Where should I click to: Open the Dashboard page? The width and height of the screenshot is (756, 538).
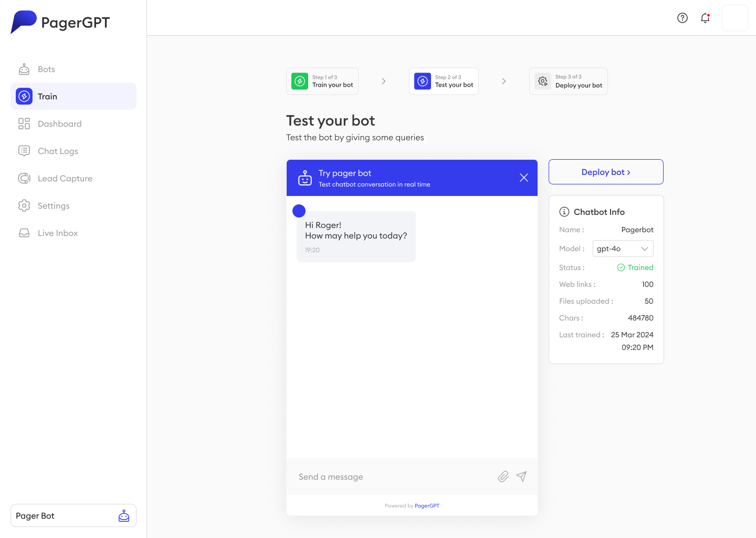[x=73, y=123]
